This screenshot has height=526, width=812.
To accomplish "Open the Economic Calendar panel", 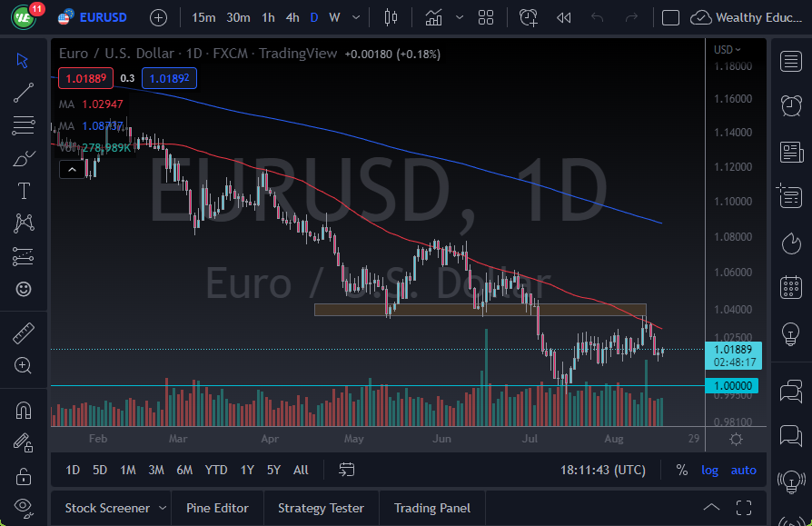I will [x=789, y=289].
